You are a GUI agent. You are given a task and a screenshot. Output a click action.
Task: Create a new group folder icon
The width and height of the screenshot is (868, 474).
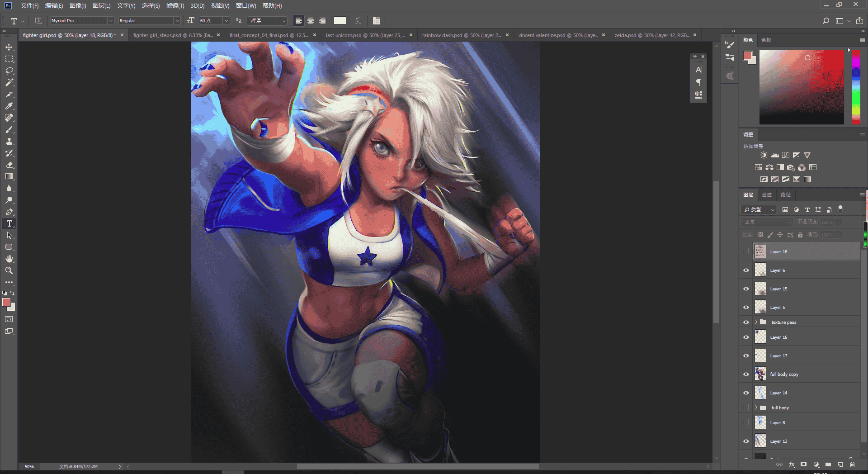click(x=828, y=465)
